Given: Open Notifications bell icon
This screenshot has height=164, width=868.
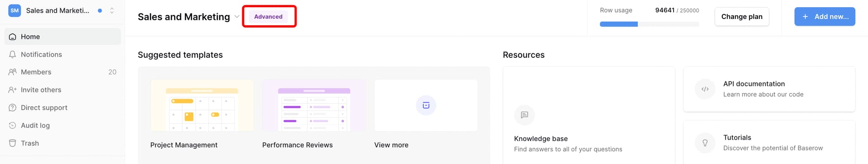Looking at the screenshot, I should pyautogui.click(x=13, y=54).
